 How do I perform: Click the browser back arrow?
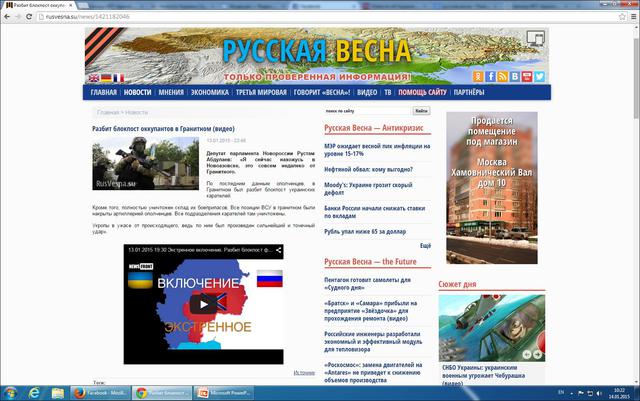click(7, 17)
